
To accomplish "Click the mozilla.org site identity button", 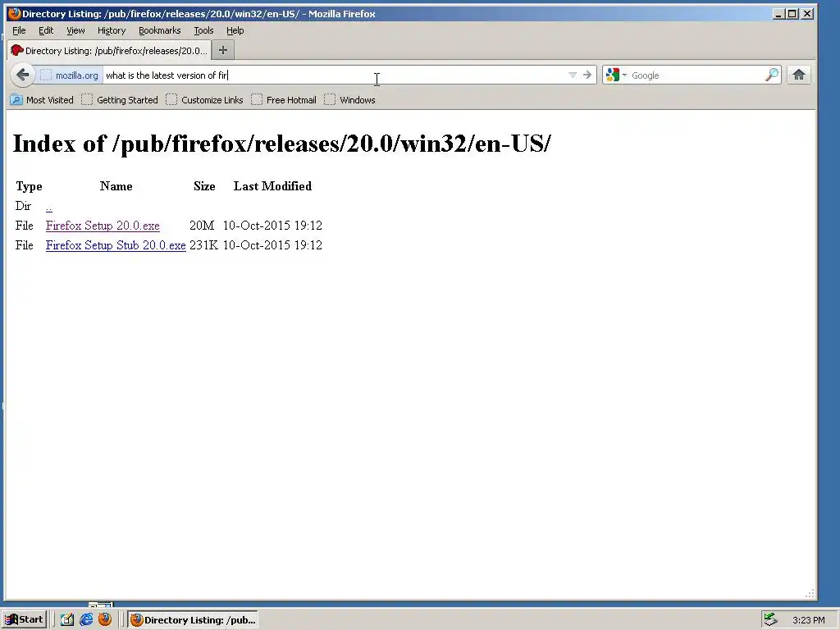I will tap(70, 75).
